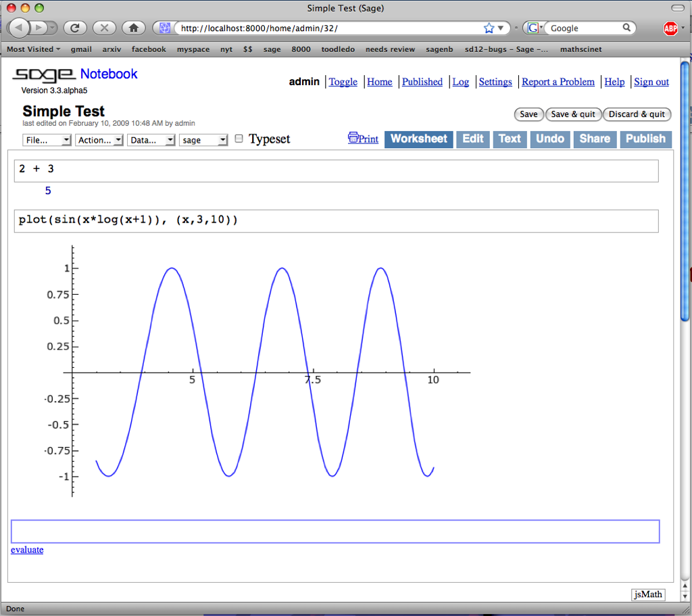This screenshot has width=692, height=616.
Task: Expand the Most Visited bookmarks menu
Action: point(34,49)
